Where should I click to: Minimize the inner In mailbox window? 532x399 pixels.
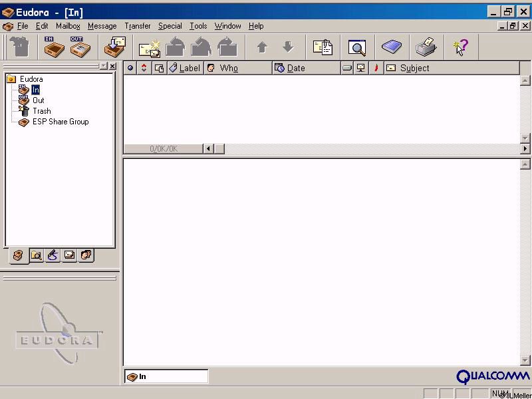(x=502, y=26)
